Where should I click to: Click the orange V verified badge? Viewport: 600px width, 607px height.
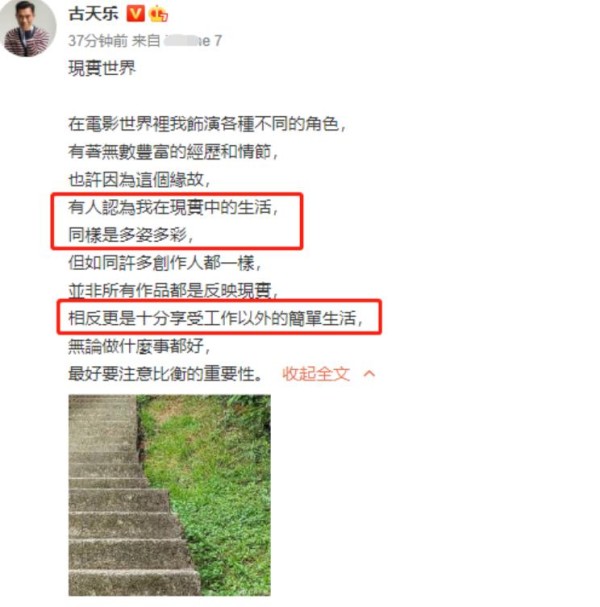point(135,14)
